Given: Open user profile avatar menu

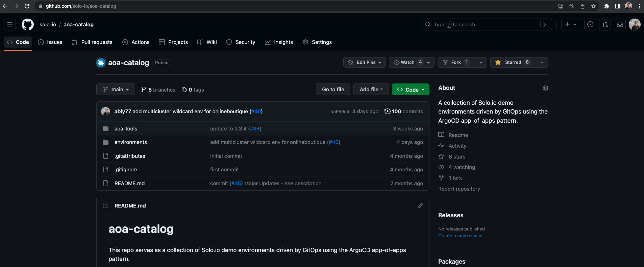Looking at the screenshot, I should [635, 24].
